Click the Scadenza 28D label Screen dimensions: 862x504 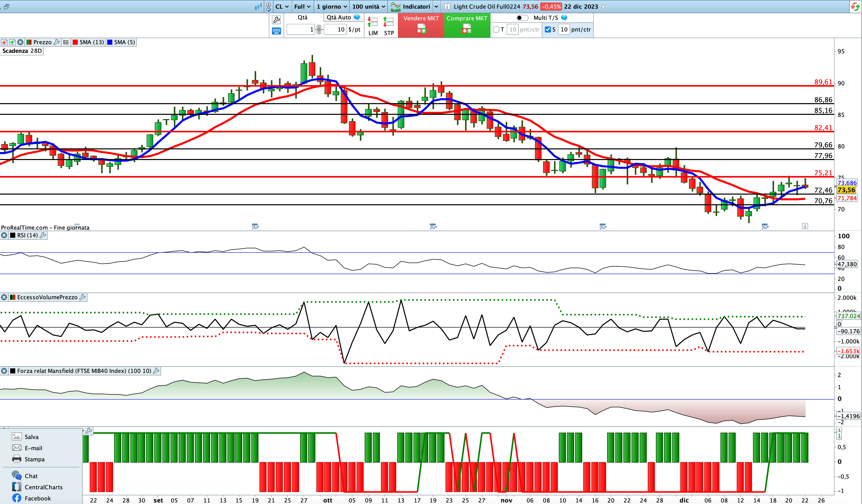[x=22, y=51]
